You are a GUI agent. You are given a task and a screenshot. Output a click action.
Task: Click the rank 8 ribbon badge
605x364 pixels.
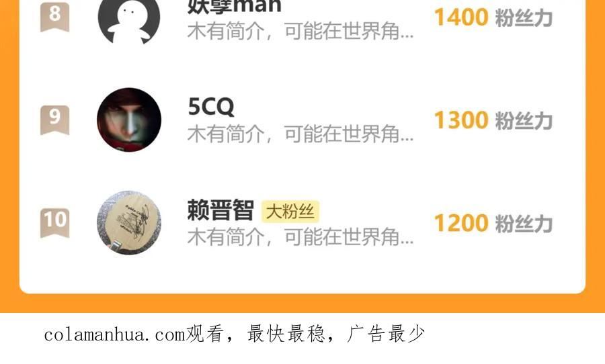pos(55,17)
